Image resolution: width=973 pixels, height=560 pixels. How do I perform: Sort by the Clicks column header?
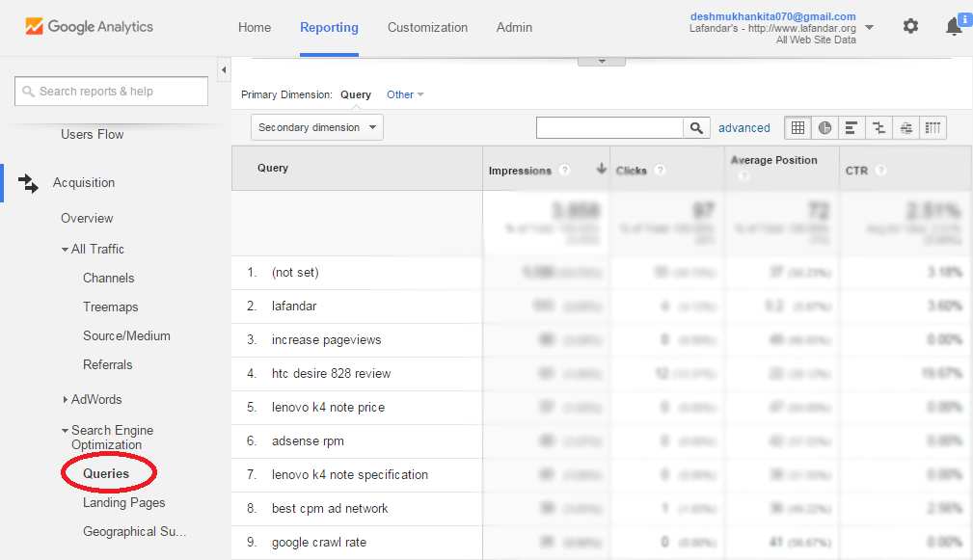click(x=631, y=171)
